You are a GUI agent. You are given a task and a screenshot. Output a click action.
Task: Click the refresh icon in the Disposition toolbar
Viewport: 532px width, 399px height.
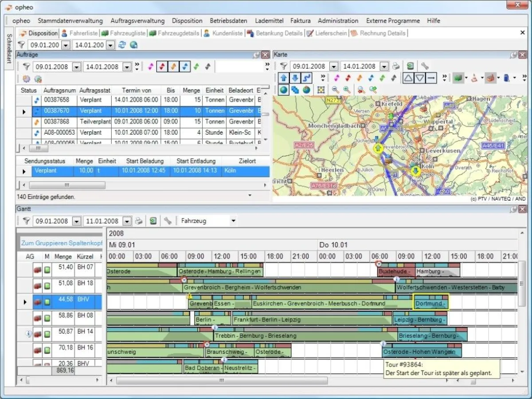[122, 45]
